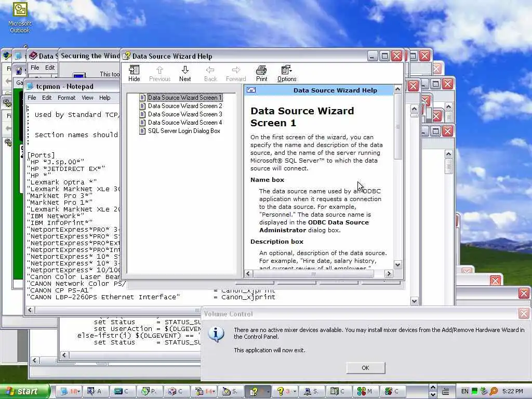
Task: Open Help menu in tcpmon Notepad
Action: pyautogui.click(x=105, y=98)
